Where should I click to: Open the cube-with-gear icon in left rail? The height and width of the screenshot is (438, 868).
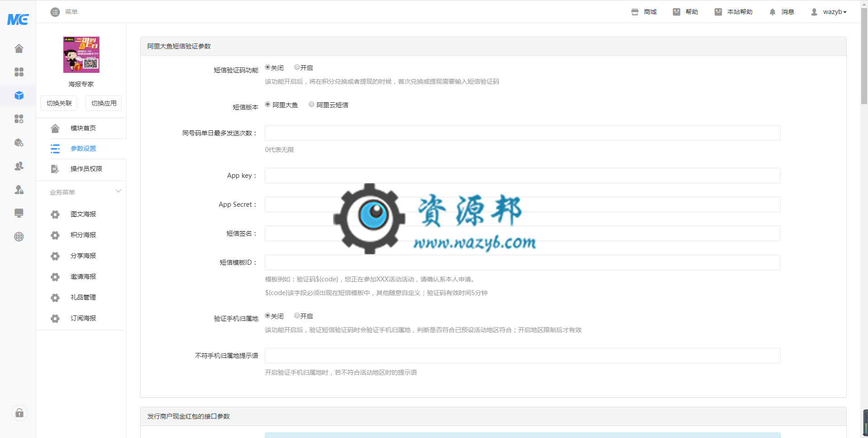point(19,143)
